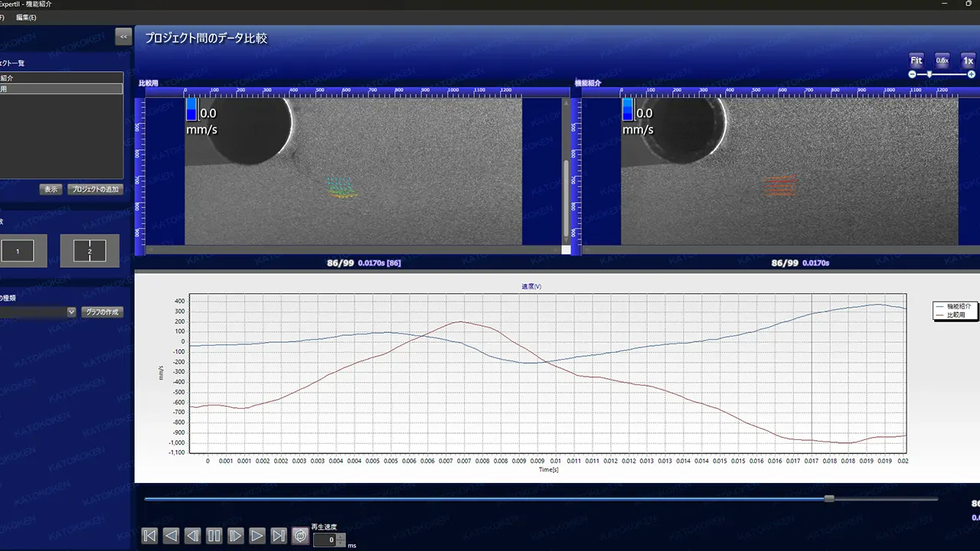Click the 表示 button

(x=51, y=189)
